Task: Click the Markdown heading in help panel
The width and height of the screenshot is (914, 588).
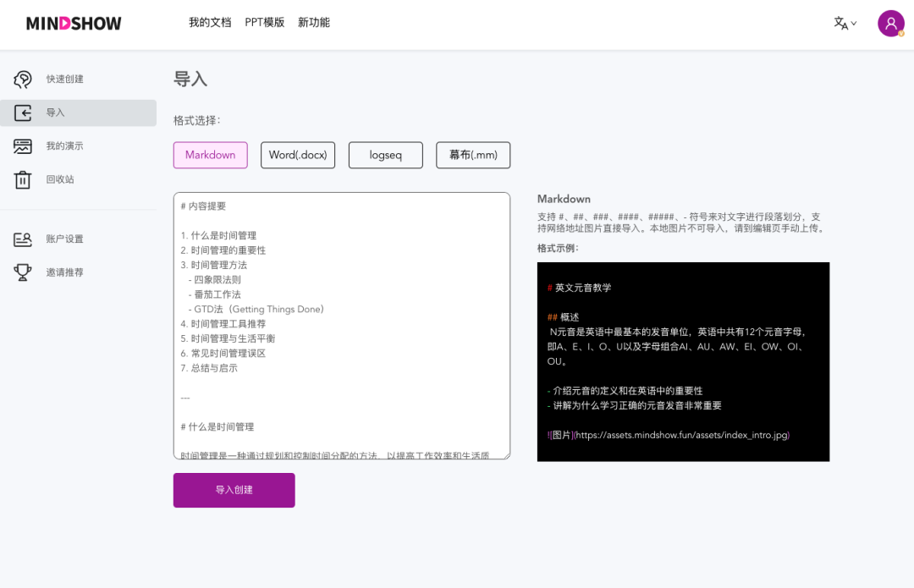Action: pos(564,199)
